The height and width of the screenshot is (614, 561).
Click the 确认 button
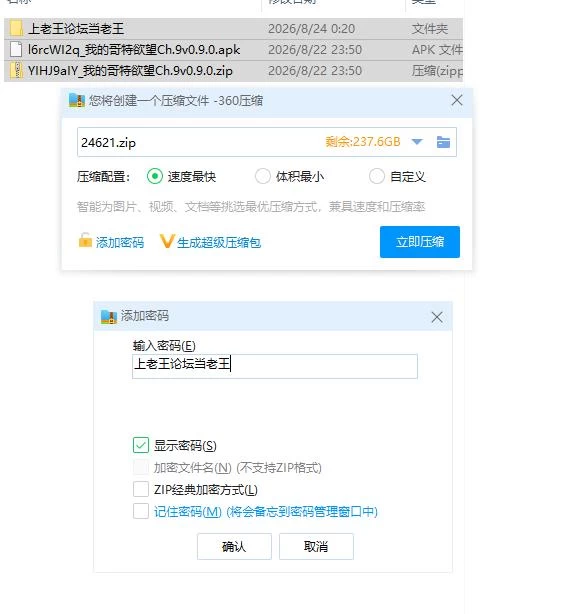tap(234, 546)
